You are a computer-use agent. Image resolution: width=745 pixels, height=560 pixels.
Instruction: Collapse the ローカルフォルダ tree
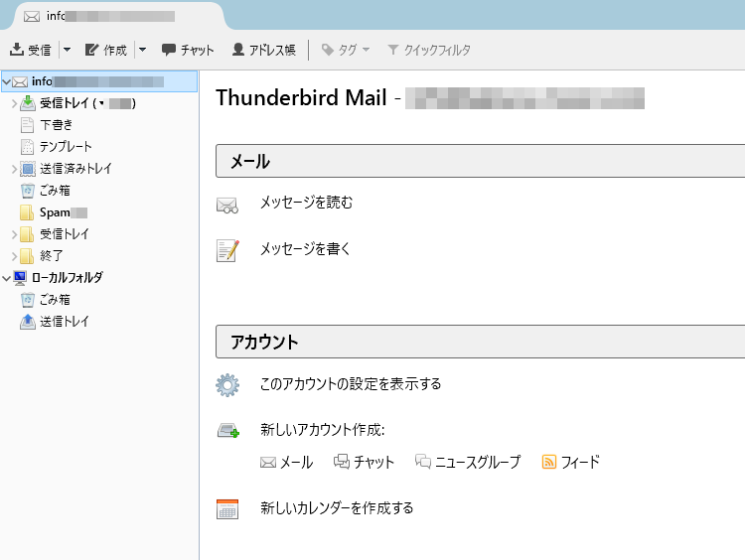click(8, 278)
